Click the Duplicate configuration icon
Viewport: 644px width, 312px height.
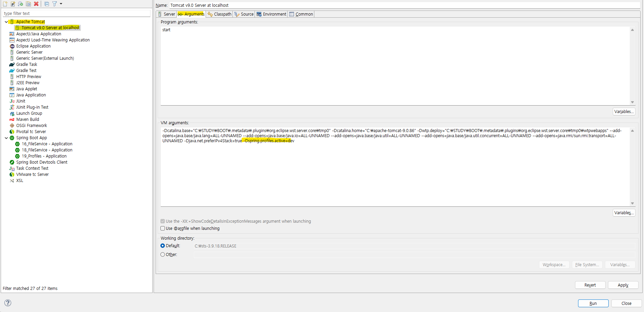pos(29,4)
